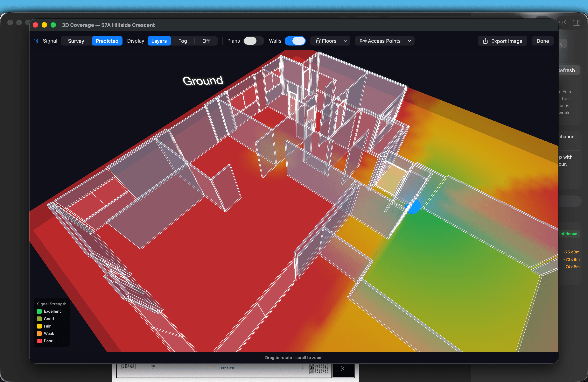Open the Access Points dropdown
The image size is (588, 382).
point(385,41)
